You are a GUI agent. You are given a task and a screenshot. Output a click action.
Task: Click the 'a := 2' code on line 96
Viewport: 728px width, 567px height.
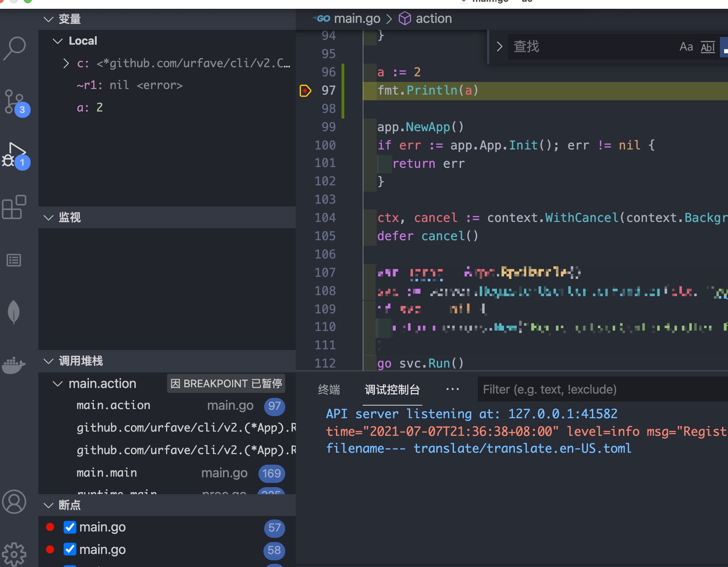(399, 72)
